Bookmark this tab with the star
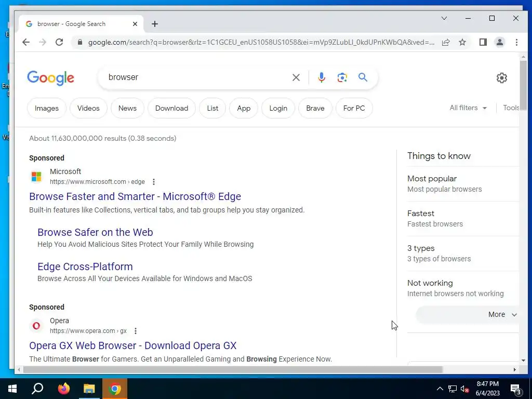 pyautogui.click(x=462, y=42)
